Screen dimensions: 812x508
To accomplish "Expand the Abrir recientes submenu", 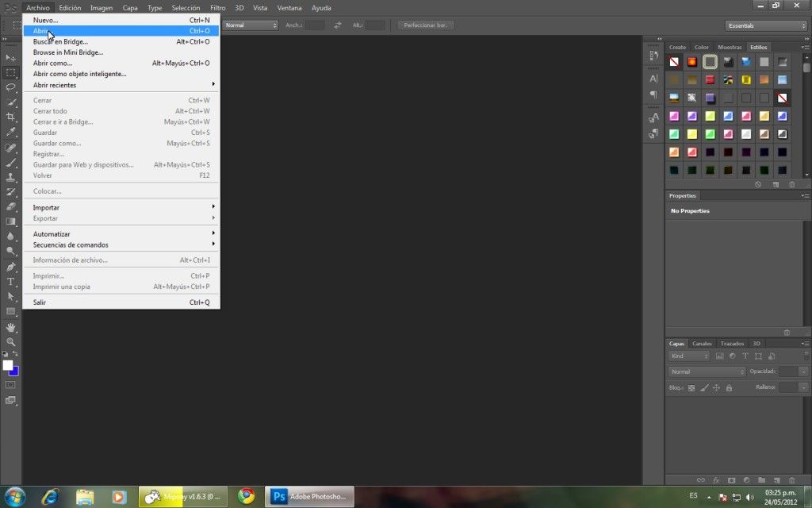I will click(121, 85).
